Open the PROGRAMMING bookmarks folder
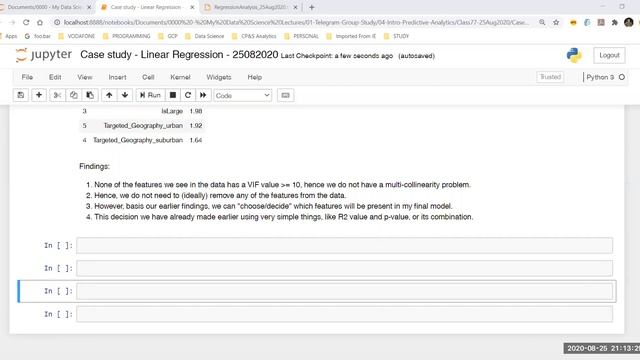This screenshot has height=360, width=640. (127, 36)
